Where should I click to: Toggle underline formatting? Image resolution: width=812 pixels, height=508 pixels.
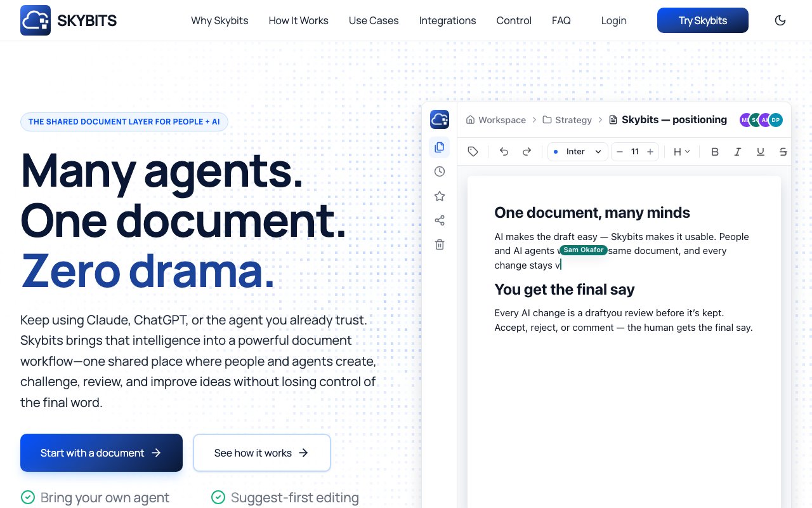[761, 152]
